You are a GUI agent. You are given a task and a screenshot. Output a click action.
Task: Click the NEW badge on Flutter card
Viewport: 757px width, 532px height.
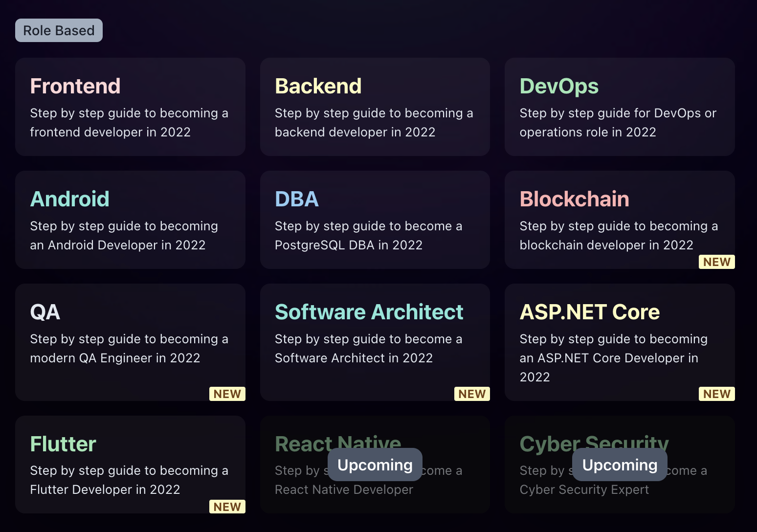coord(227,507)
